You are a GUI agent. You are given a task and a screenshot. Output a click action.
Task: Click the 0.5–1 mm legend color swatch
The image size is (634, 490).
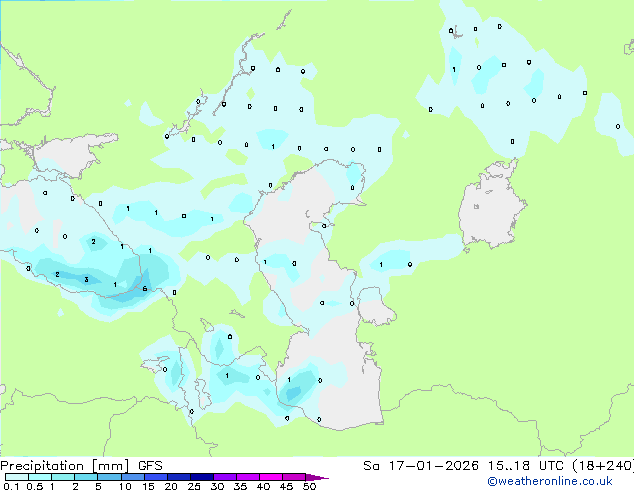tap(40, 477)
